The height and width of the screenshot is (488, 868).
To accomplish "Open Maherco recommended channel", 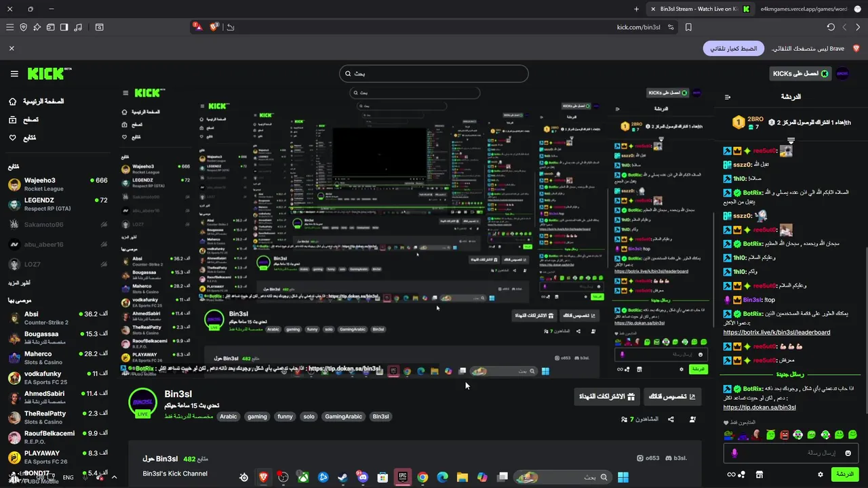I will point(58,358).
